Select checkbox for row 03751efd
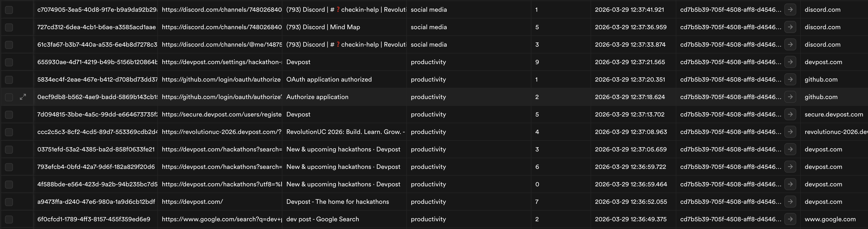This screenshot has width=868, height=229. click(9, 150)
